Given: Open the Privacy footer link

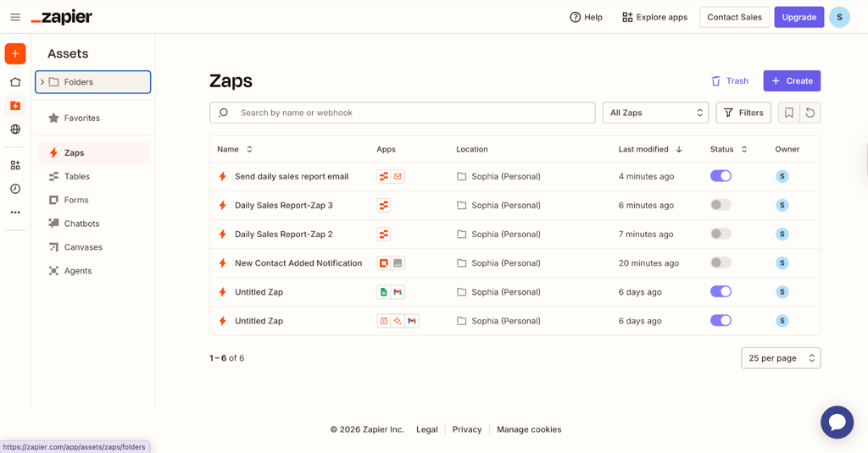Looking at the screenshot, I should 467,429.
